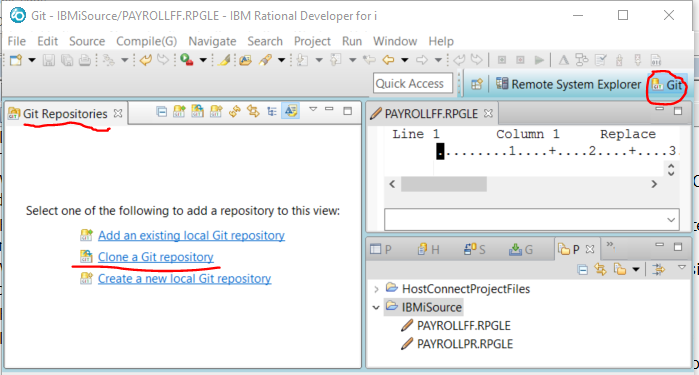699x375 pixels.
Task: Collapse All in Project Explorer toolbar
Action: tap(582, 269)
